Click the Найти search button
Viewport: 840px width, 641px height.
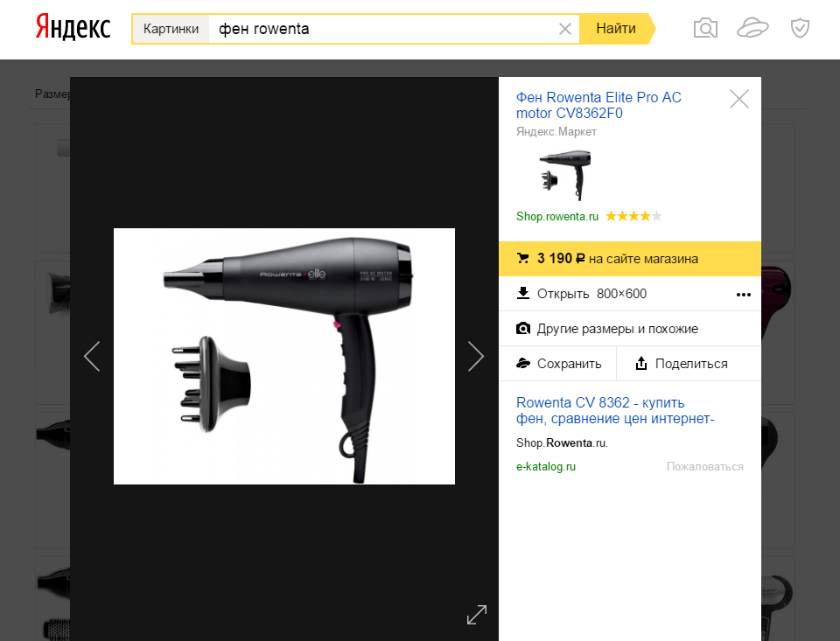(x=617, y=29)
